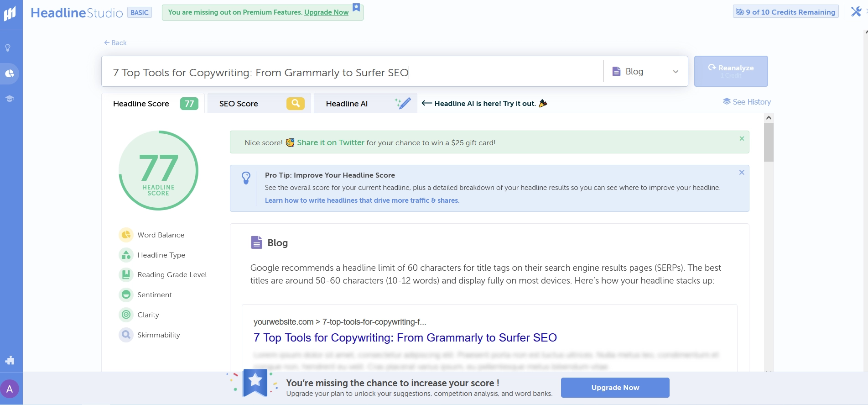Click the HeadlineStudio logo text
The height and width of the screenshot is (405, 868).
click(x=77, y=13)
